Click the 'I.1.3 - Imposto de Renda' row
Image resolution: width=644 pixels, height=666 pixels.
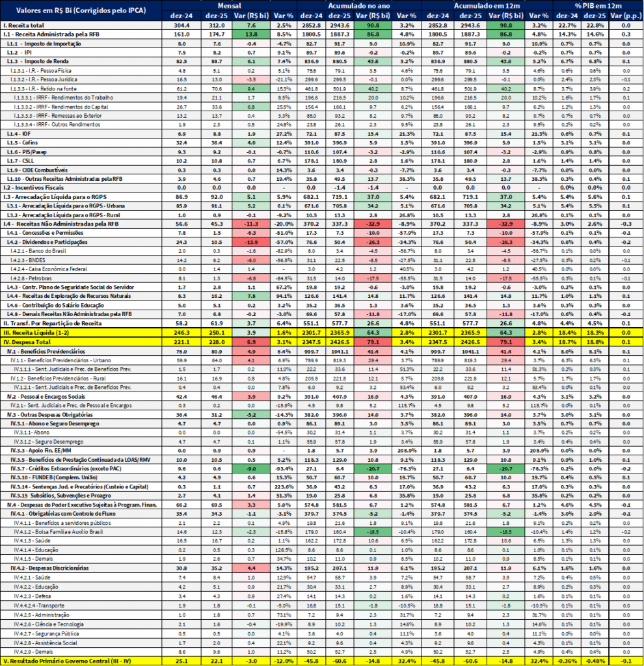click(x=39, y=60)
